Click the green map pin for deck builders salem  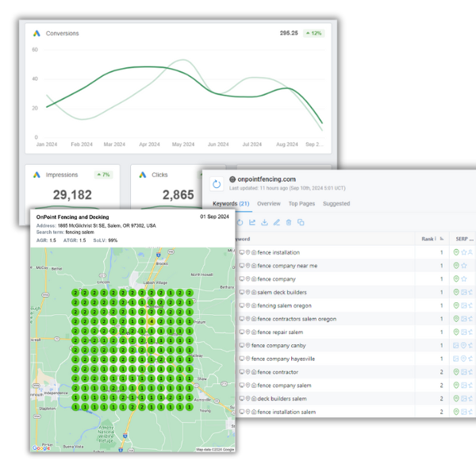(x=456, y=398)
